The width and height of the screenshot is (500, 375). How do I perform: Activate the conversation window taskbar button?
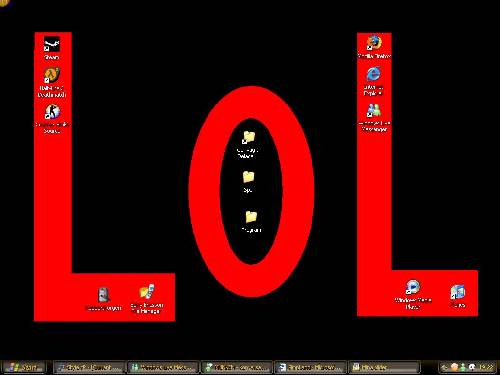pyautogui.click(x=237, y=368)
